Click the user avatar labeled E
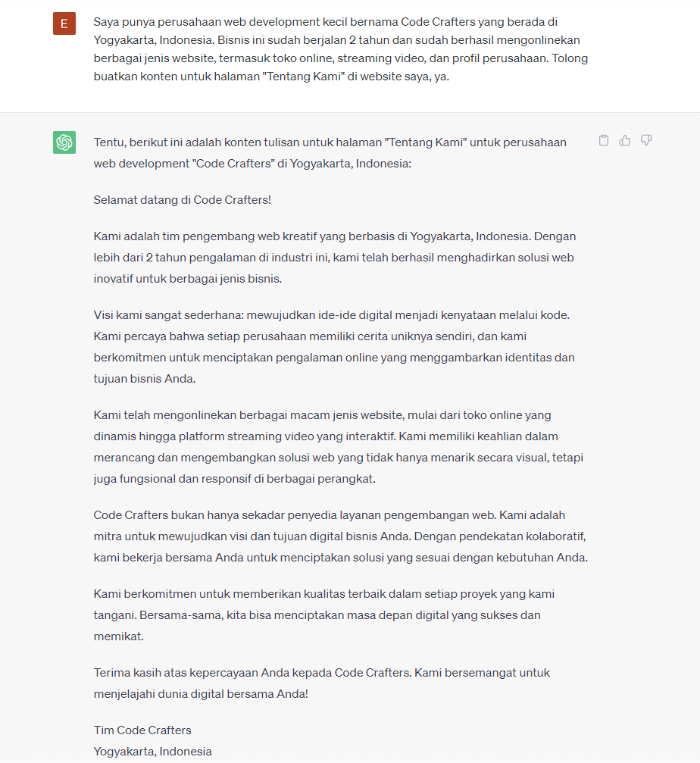The height and width of the screenshot is (763, 700). tap(64, 23)
